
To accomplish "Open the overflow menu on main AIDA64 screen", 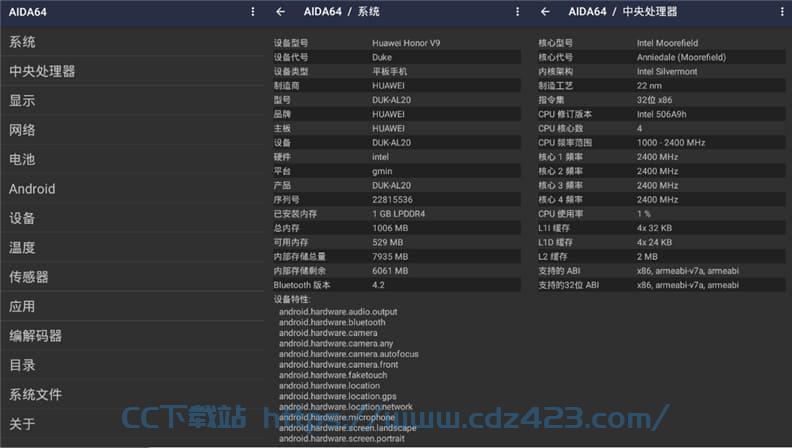I will (253, 12).
